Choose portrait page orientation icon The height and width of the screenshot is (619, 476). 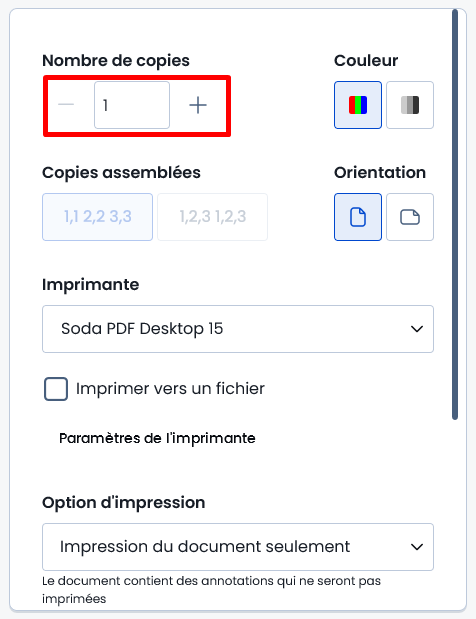click(358, 217)
